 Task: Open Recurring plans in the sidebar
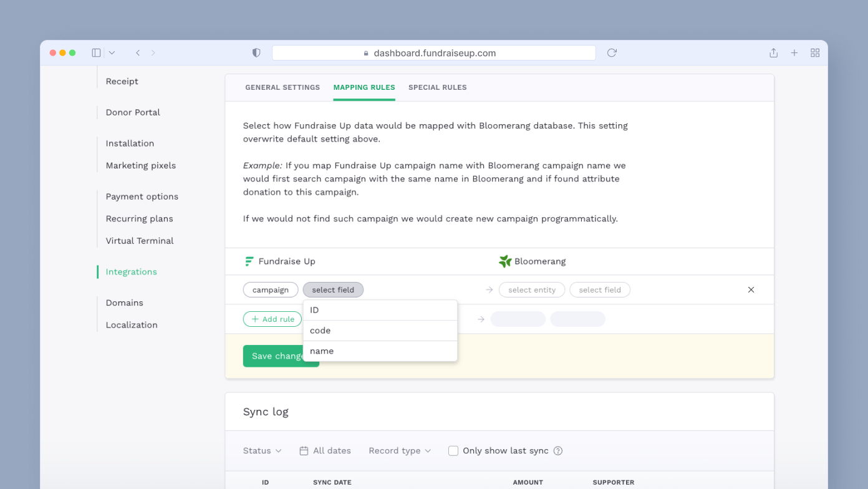[x=140, y=219]
